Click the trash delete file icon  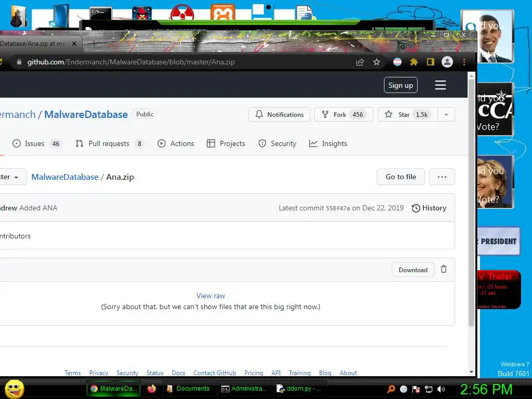pos(444,270)
